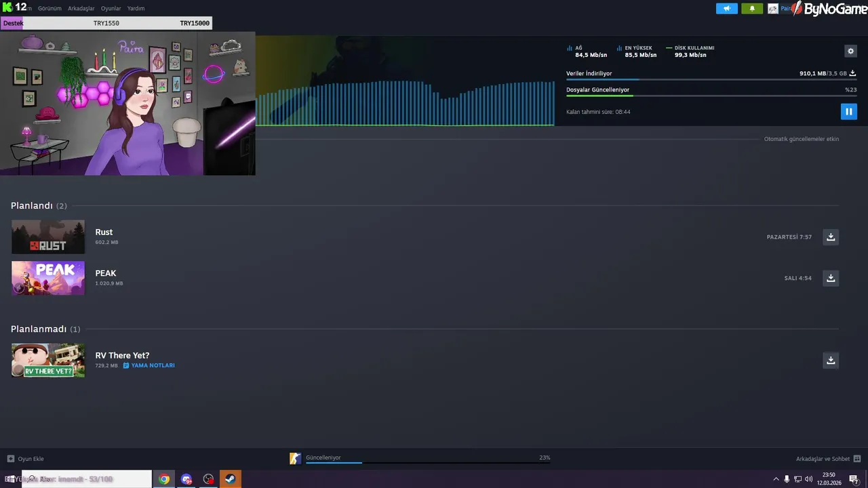Open Arkadaşlar ve Sohbet label
Screen dimensions: 868x488
[x=823, y=459]
